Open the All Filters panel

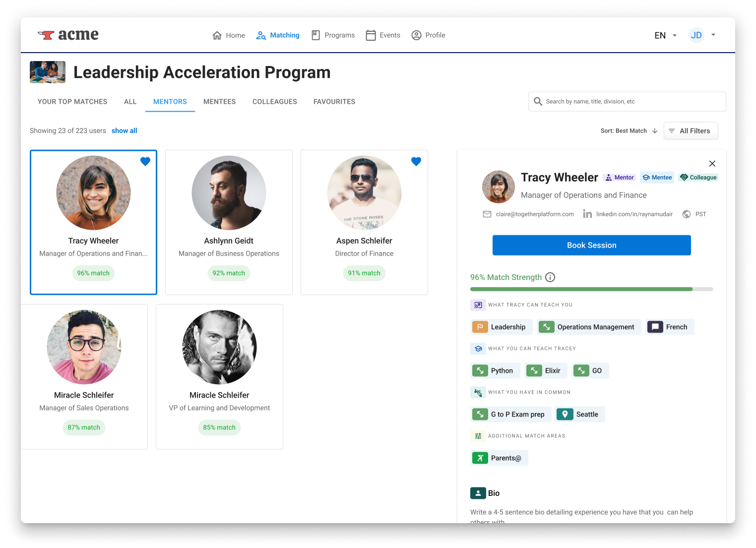(x=691, y=131)
